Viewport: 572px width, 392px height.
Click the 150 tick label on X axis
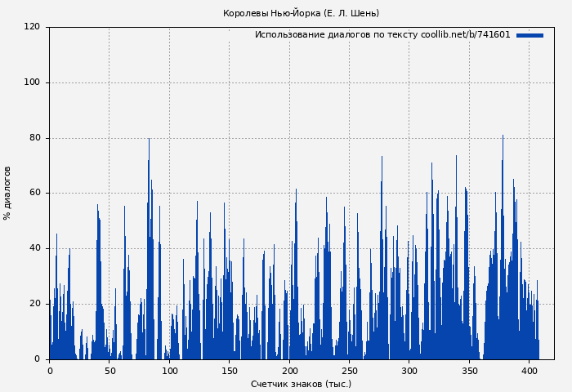[x=230, y=371]
